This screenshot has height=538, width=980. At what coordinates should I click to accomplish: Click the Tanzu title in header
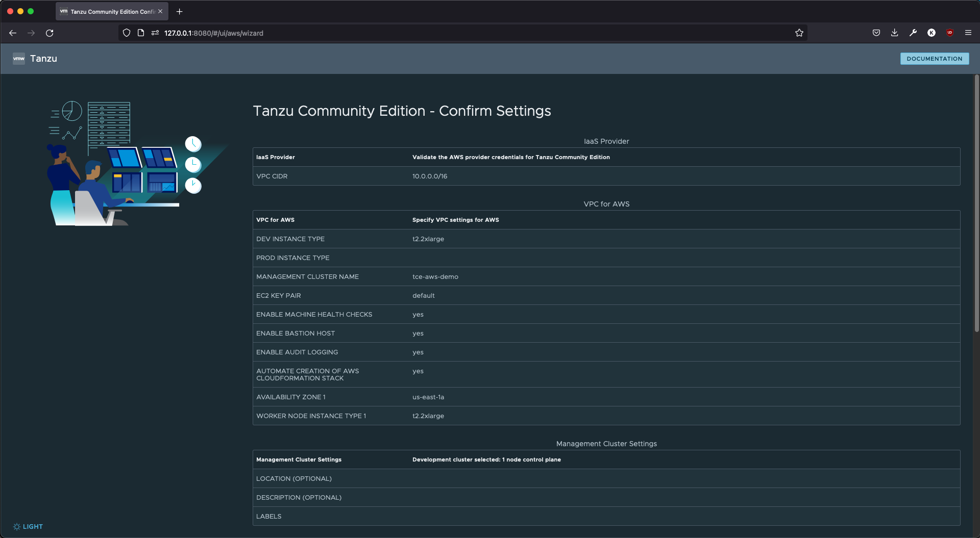coord(43,59)
